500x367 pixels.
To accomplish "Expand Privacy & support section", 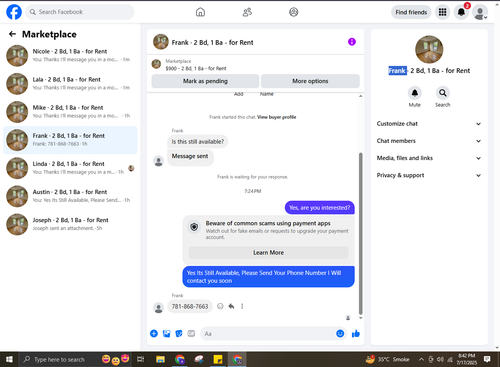I will (429, 175).
